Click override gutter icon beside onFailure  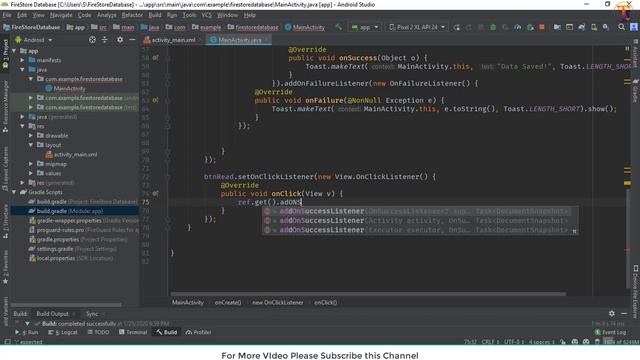pos(156,100)
